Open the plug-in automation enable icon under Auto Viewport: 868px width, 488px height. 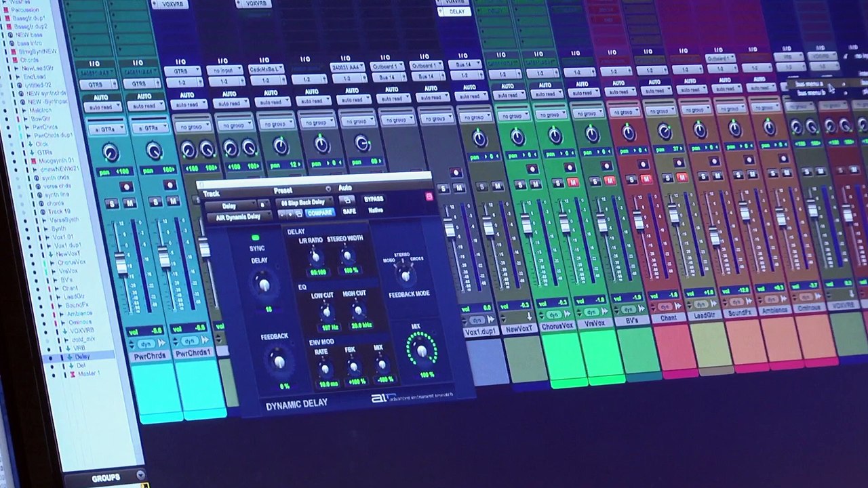point(347,201)
